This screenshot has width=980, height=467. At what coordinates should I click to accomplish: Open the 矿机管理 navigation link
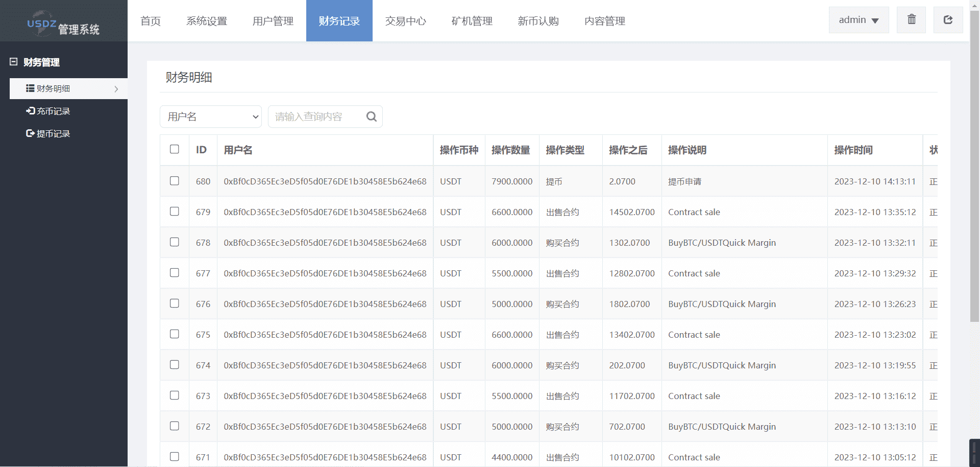tap(472, 21)
